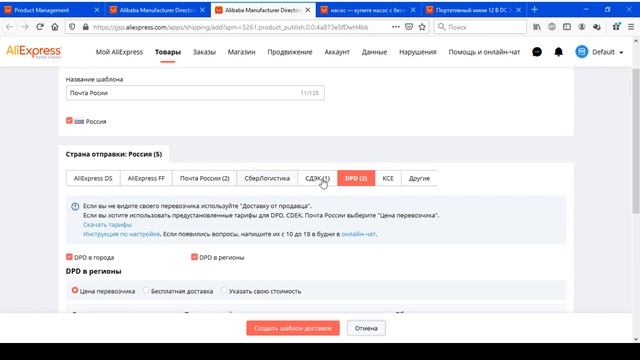This screenshot has width=640, height=360.
Task: Click AliExpress logo
Action: click(33, 52)
